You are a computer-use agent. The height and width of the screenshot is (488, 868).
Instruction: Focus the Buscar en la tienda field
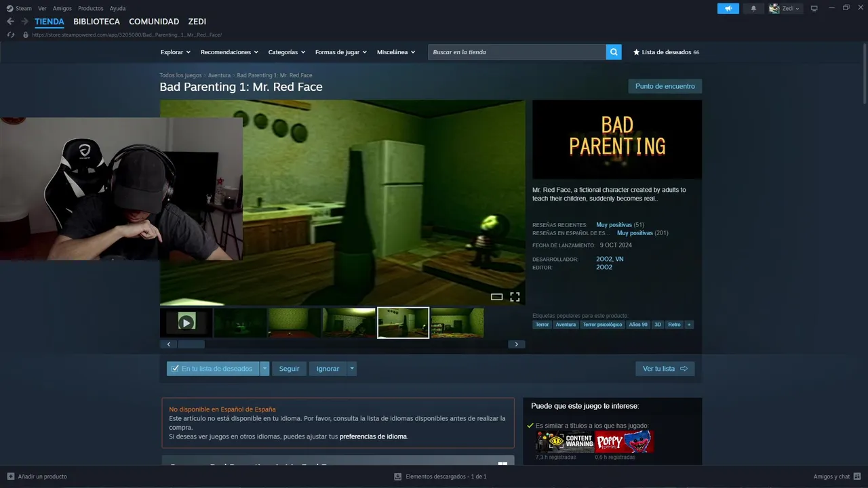click(x=517, y=52)
